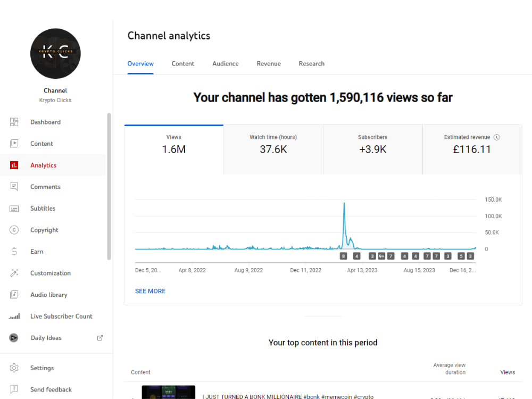Click the 150.0K axis value
The width and height of the screenshot is (532, 399).
point(493,199)
